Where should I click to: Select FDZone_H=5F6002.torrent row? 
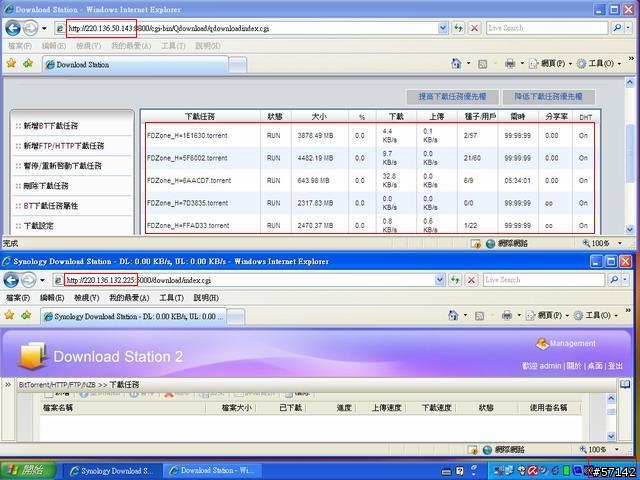[370, 158]
